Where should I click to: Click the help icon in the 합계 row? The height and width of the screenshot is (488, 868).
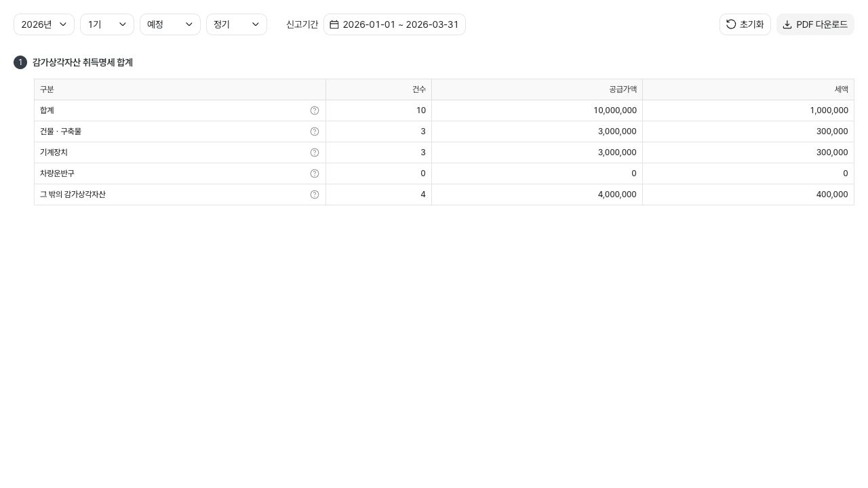coord(315,110)
